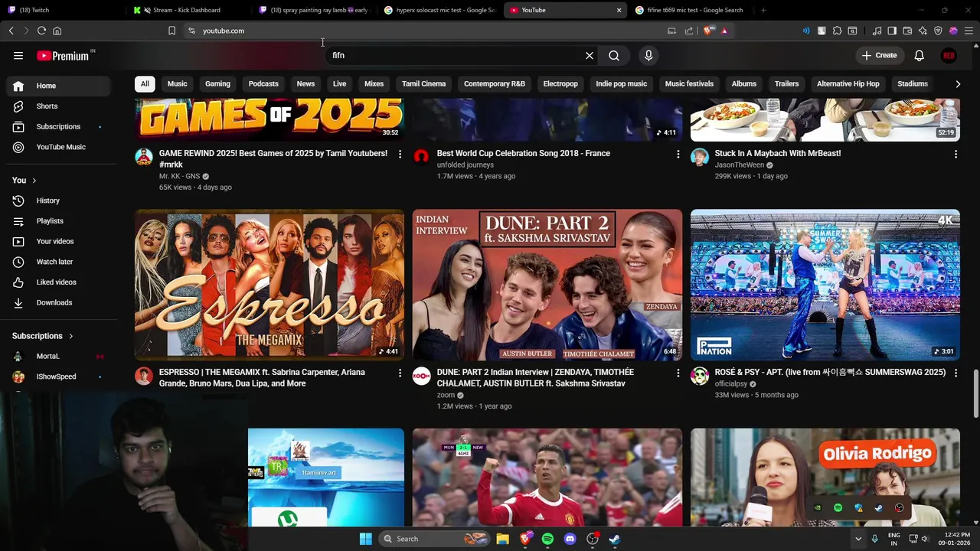Select the News filter chip
980x551 pixels.
[305, 84]
